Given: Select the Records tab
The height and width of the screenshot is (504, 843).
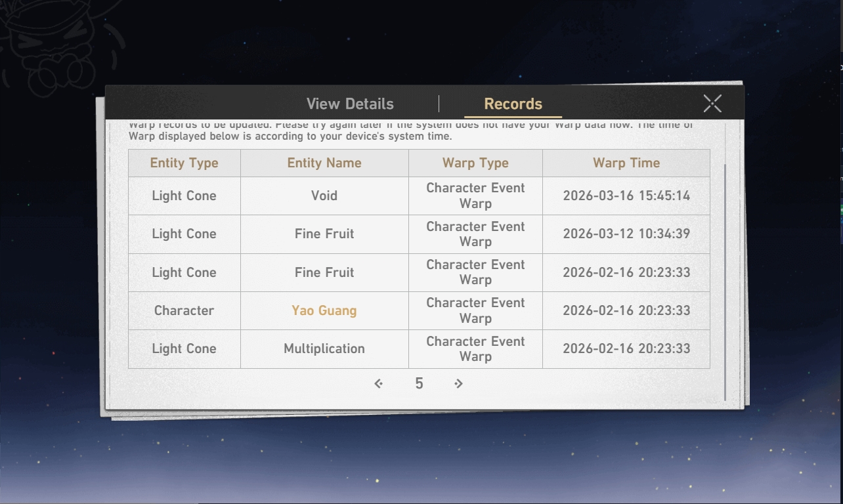Looking at the screenshot, I should pos(513,104).
